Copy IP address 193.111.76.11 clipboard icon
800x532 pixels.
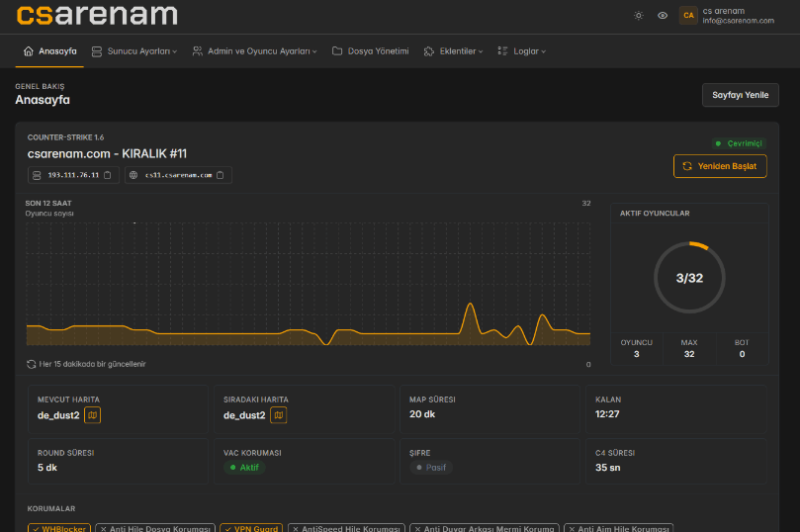pyautogui.click(x=108, y=175)
